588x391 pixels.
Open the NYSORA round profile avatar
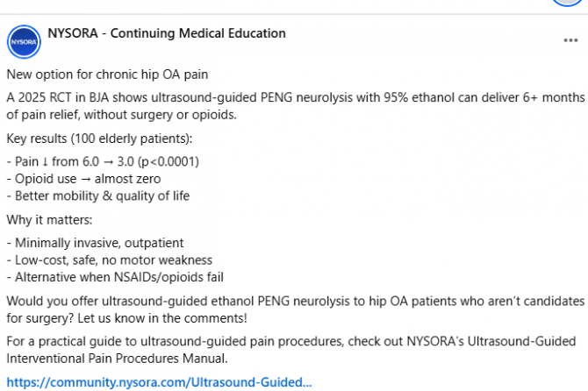tap(24, 42)
